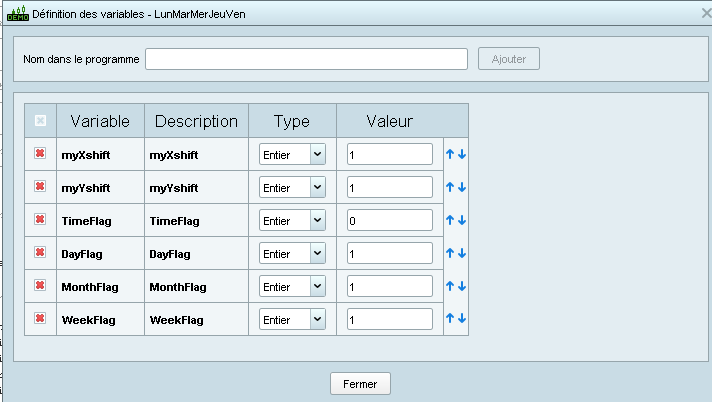Click the Ajouter button

pyautogui.click(x=509, y=59)
